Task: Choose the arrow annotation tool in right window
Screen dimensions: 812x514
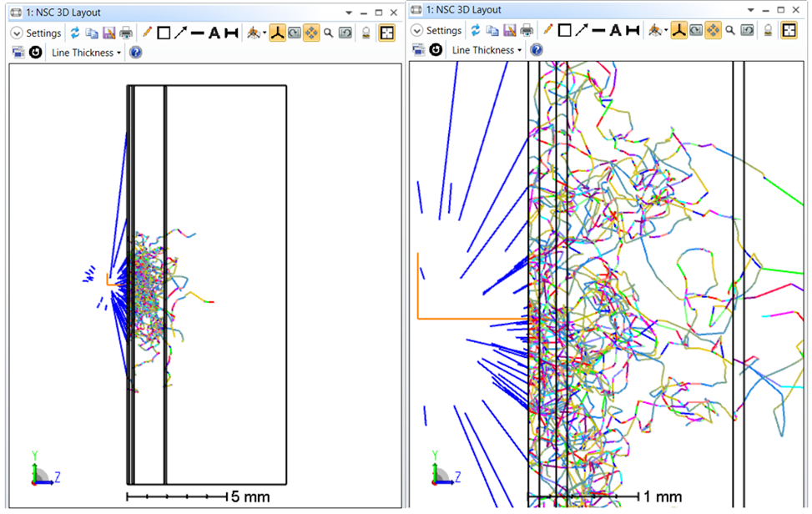Action: [581, 30]
